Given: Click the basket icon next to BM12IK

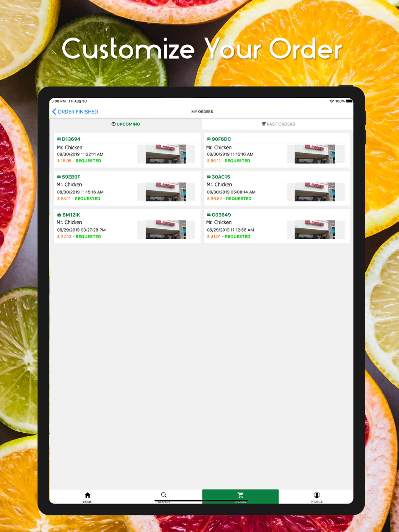Looking at the screenshot, I should [59, 215].
